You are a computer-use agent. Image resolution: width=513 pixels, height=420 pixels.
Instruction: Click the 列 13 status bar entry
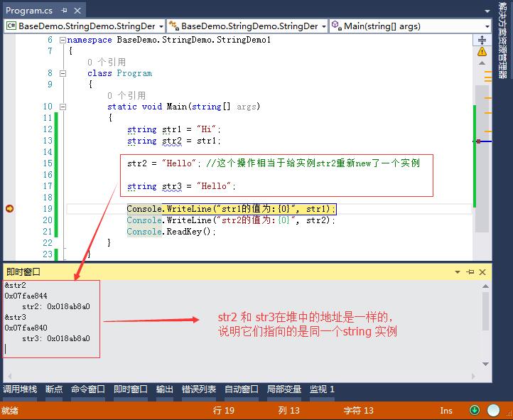[x=288, y=411]
